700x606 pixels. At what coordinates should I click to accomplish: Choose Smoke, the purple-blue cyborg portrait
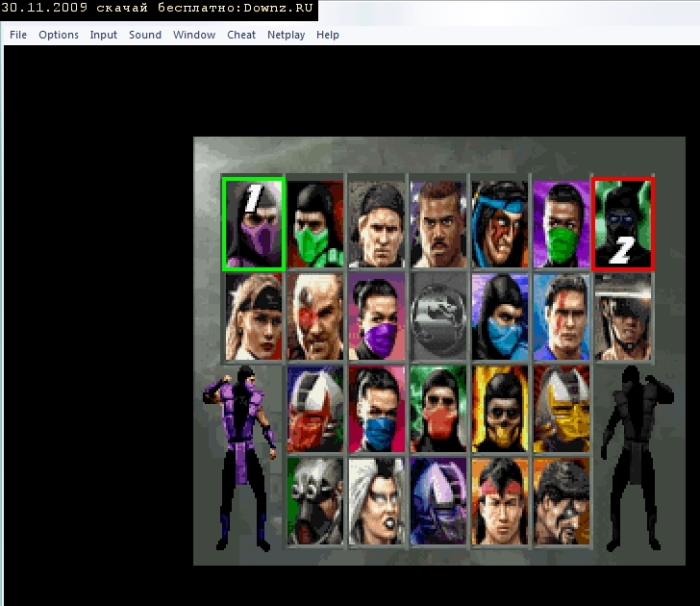coord(438,501)
